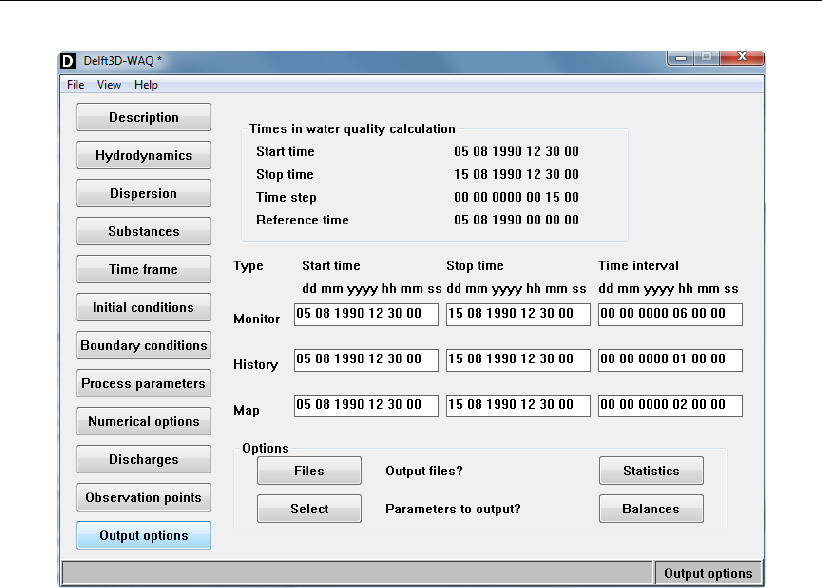Click the Monitor stop time field
The width and height of the screenshot is (822, 588).
(518, 314)
